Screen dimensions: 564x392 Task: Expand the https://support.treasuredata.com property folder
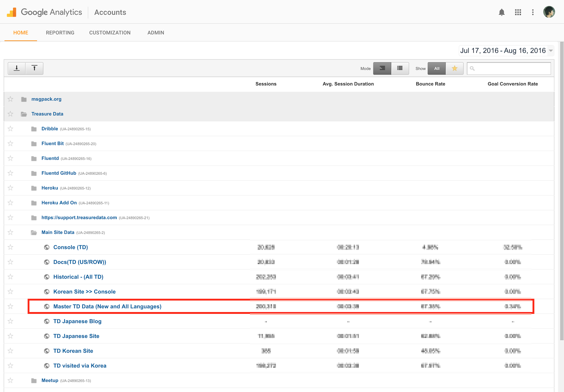point(34,218)
